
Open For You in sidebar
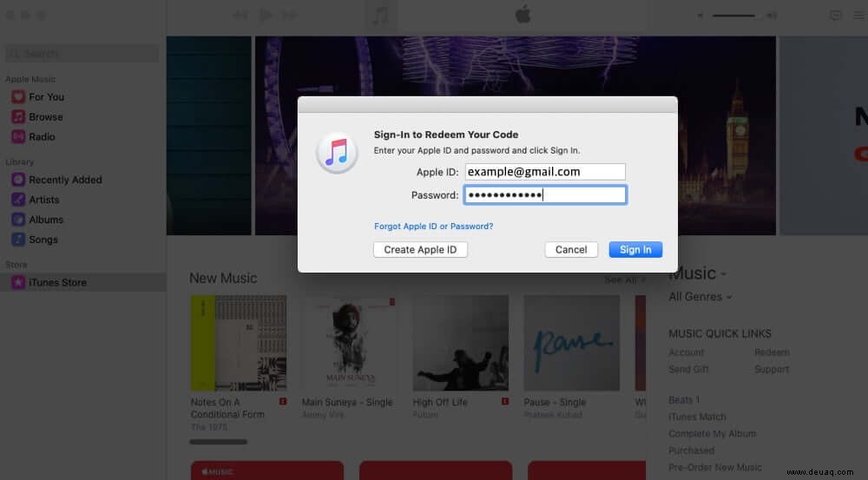click(x=47, y=97)
